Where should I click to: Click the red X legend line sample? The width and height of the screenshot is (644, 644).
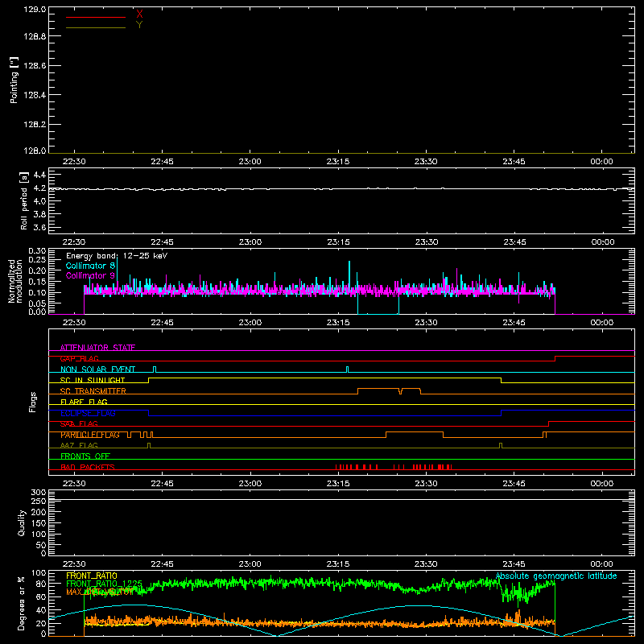(x=96, y=17)
